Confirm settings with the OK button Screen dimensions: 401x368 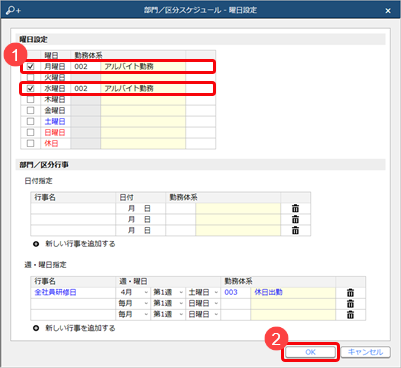(x=310, y=352)
